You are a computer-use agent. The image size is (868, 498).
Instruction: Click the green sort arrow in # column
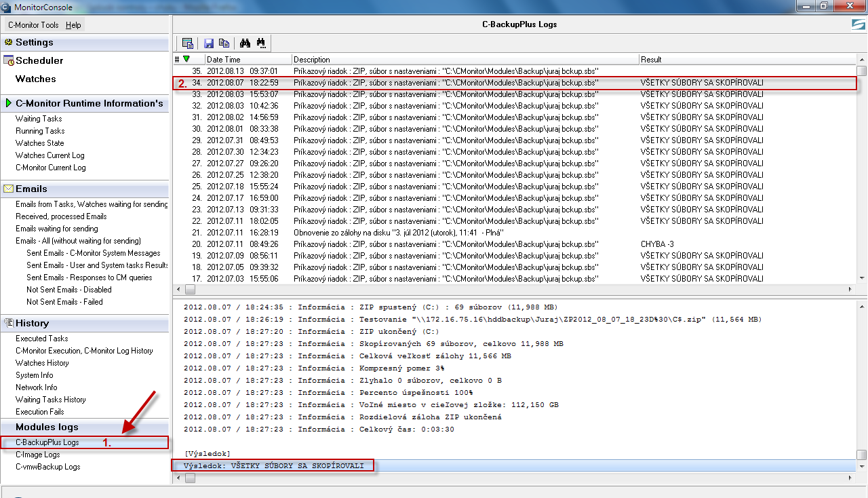(186, 60)
